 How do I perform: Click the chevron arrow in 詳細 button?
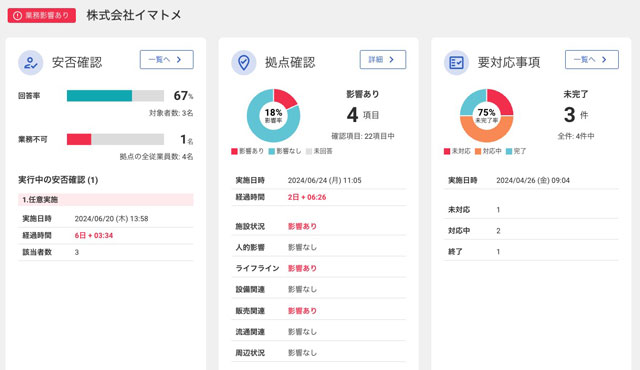(x=392, y=60)
